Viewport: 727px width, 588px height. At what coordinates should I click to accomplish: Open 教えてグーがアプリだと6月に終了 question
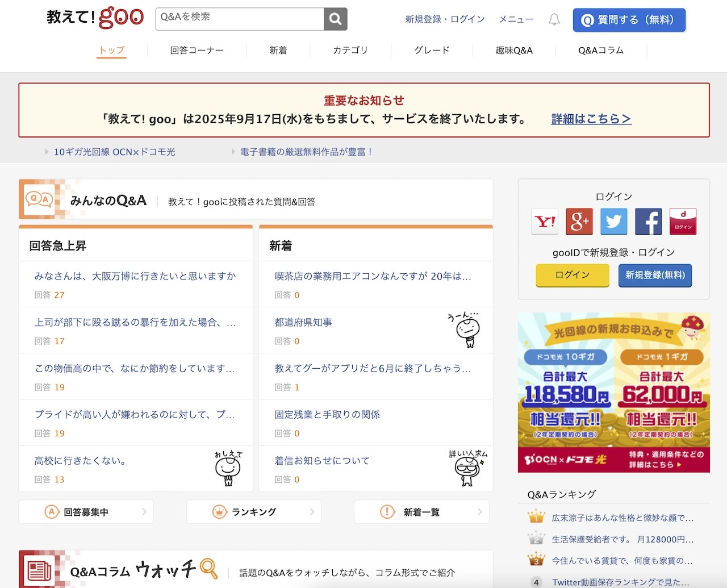(373, 368)
